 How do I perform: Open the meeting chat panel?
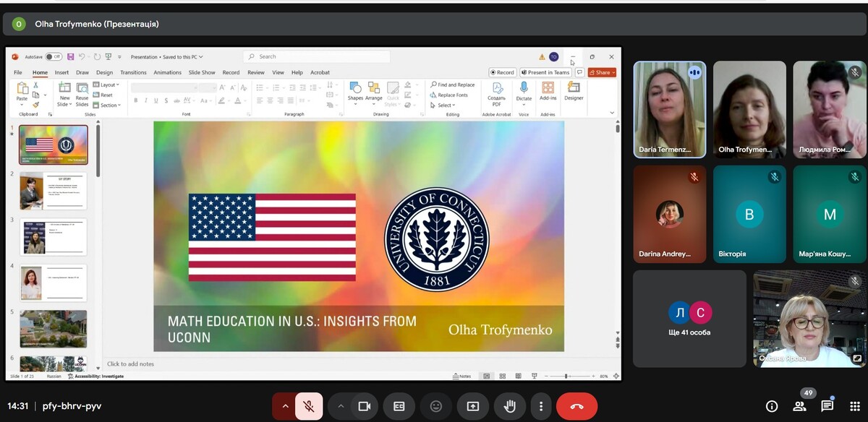(827, 406)
